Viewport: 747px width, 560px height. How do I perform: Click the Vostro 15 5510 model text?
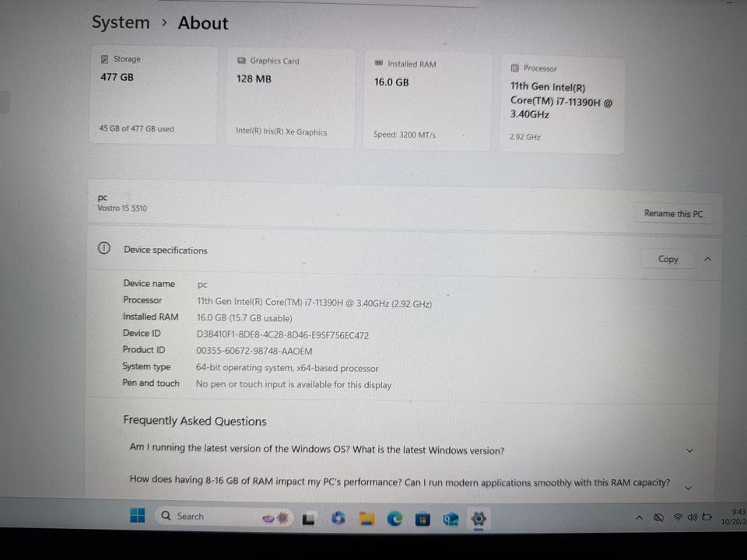point(122,208)
